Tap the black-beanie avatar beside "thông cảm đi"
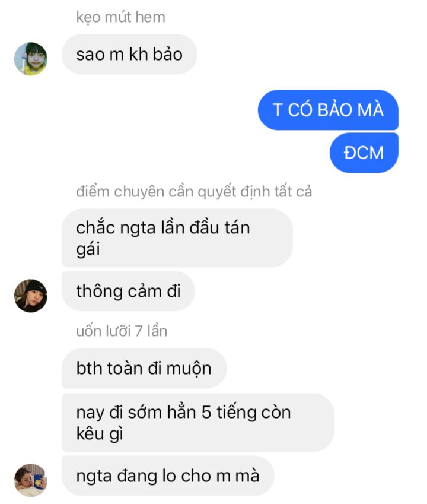This screenshot has width=427, height=504. click(30, 296)
